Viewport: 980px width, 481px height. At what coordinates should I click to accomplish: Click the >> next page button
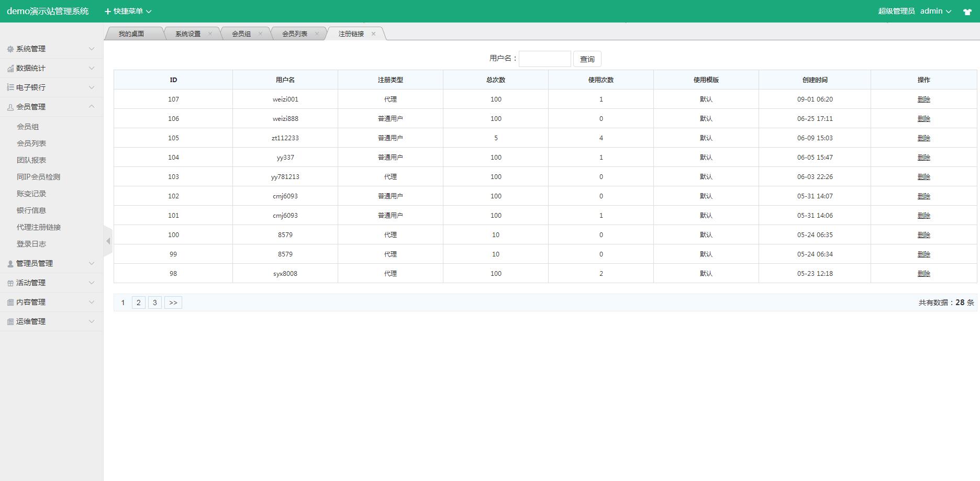[173, 303]
